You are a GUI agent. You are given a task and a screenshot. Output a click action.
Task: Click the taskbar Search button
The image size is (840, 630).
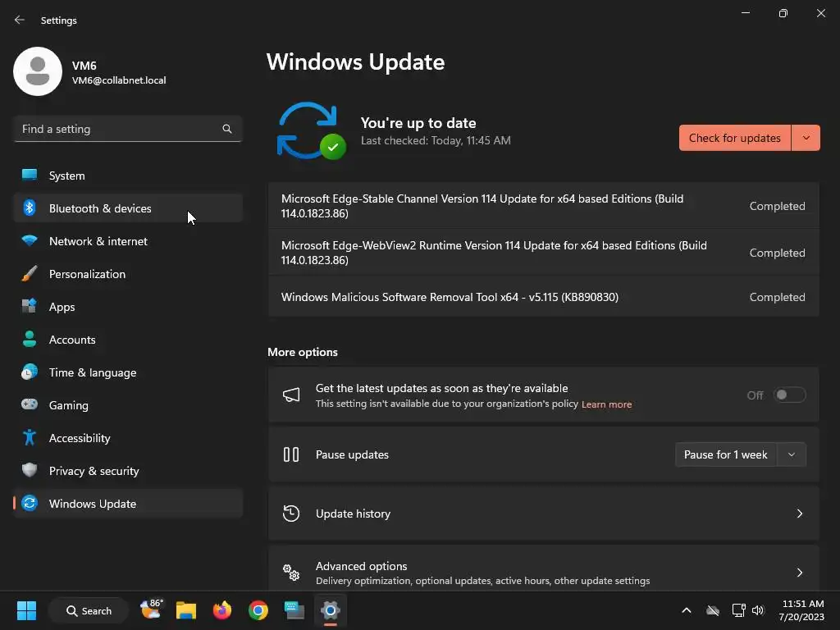tap(89, 610)
